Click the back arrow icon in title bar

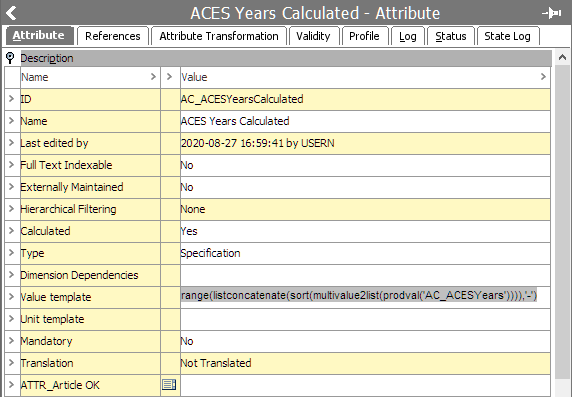11,13
